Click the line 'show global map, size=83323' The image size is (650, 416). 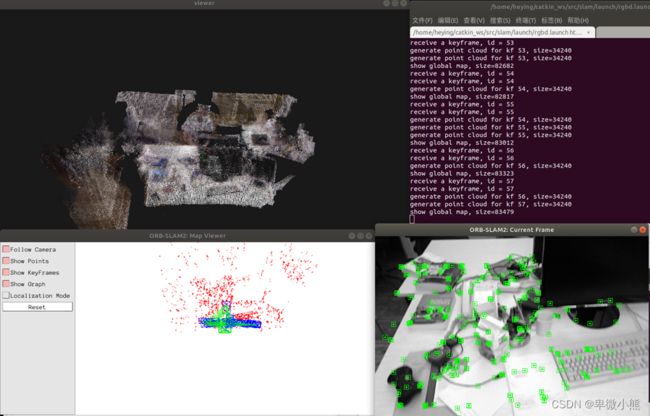click(x=462, y=173)
